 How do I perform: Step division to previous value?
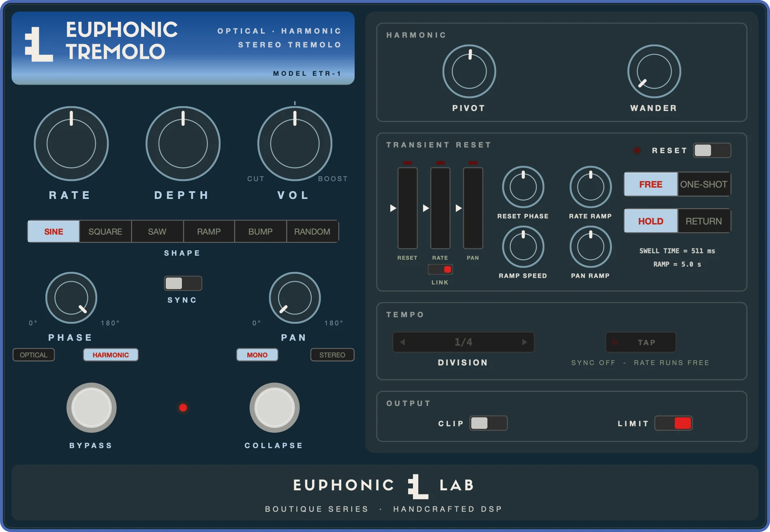pos(402,342)
